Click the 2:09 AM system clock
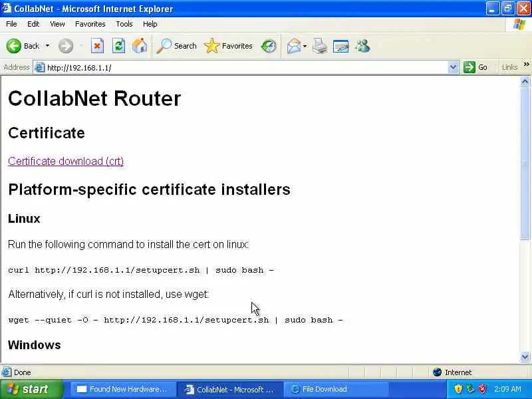The height and width of the screenshot is (399, 532). (x=507, y=389)
